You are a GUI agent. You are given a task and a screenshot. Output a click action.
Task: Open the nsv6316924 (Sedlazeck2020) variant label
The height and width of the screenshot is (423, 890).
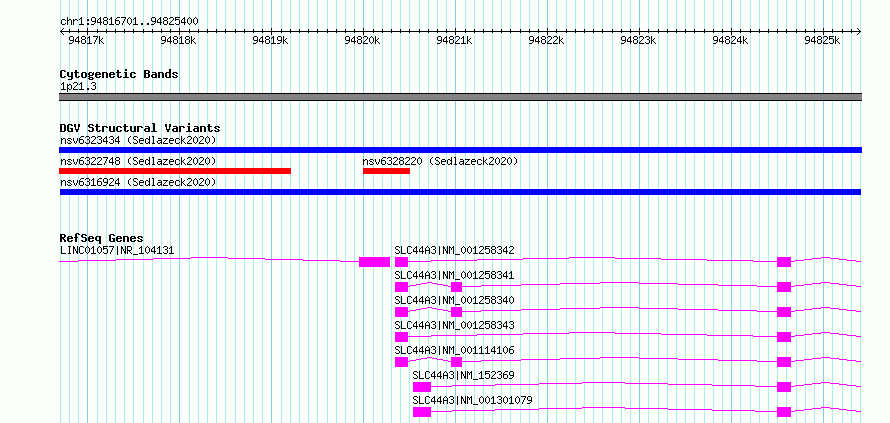tap(138, 182)
